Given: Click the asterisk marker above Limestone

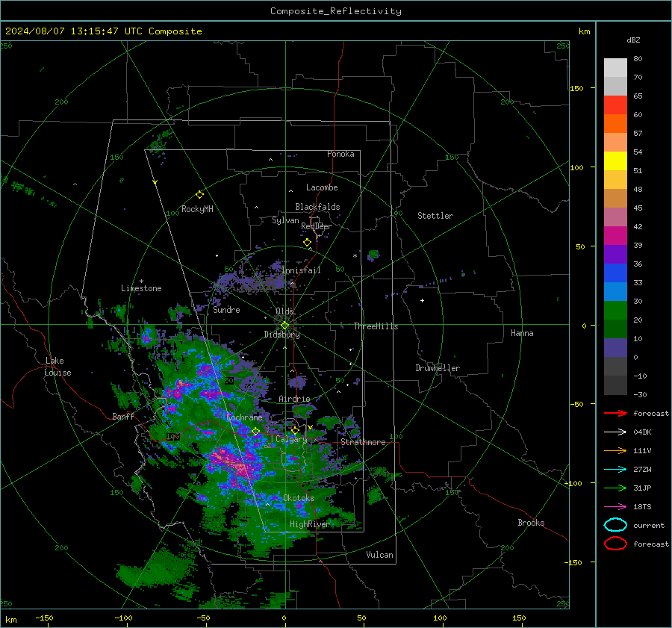Looking at the screenshot, I should 141,282.
